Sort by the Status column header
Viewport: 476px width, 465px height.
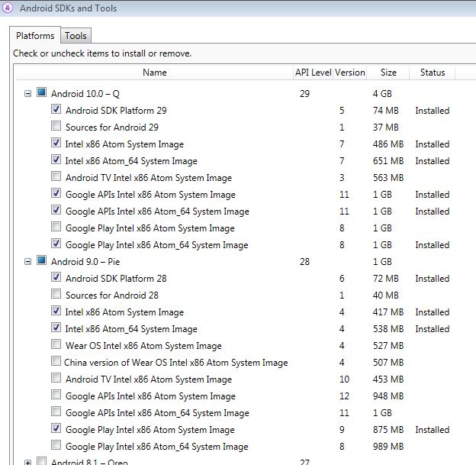pos(433,73)
